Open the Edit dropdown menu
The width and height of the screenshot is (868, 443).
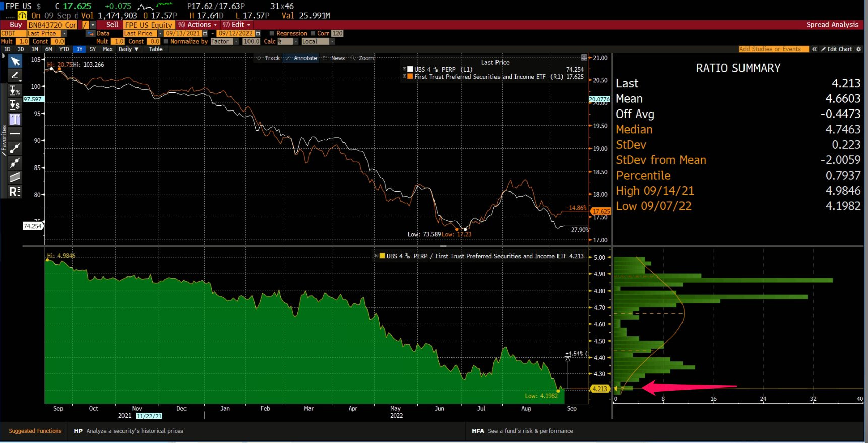click(x=236, y=25)
